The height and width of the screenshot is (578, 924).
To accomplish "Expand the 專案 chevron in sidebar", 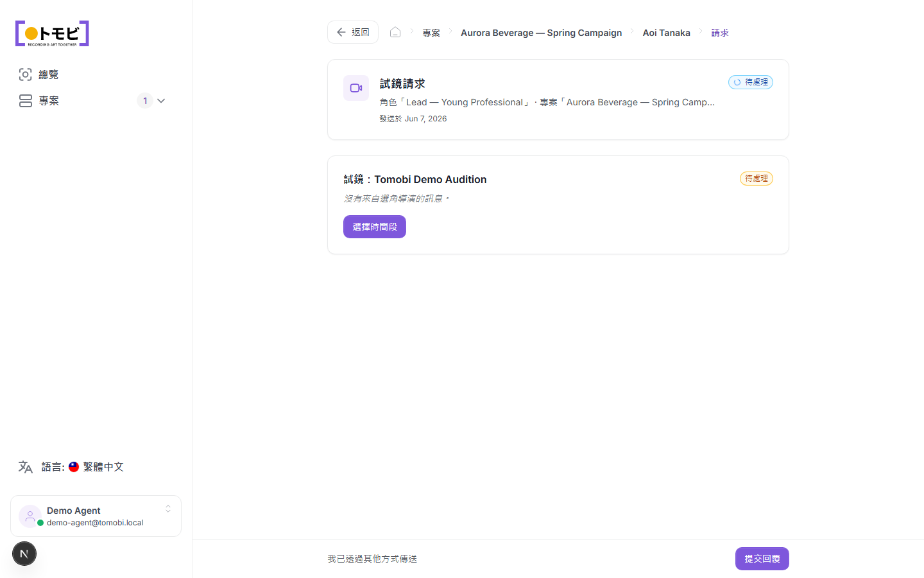I will click(x=161, y=101).
